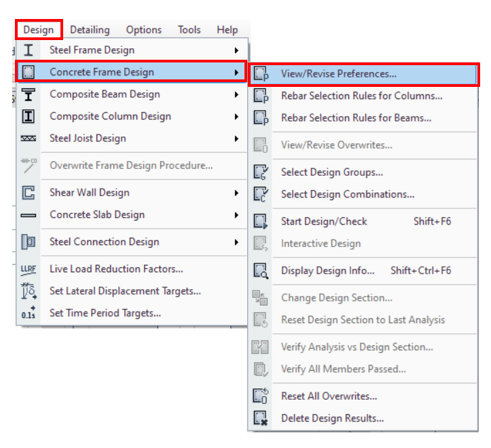Click the Display Design Info magnifier icon

tap(261, 271)
